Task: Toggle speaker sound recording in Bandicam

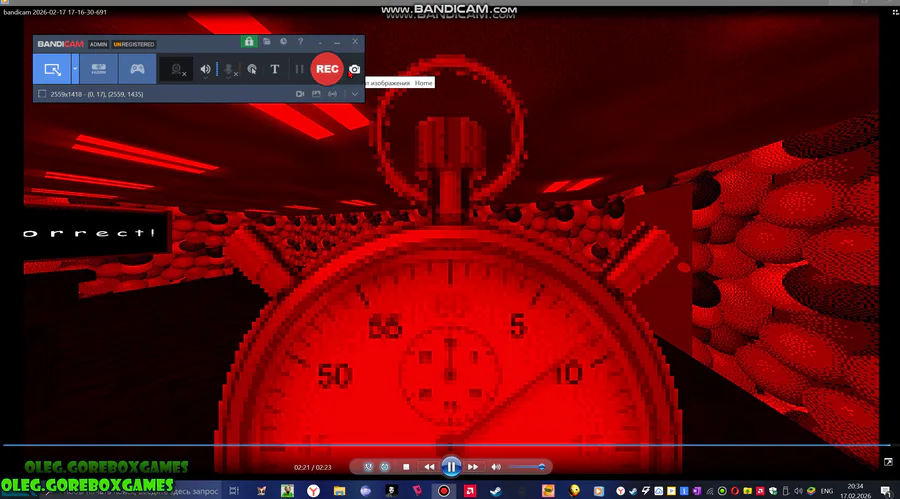Action: [205, 69]
